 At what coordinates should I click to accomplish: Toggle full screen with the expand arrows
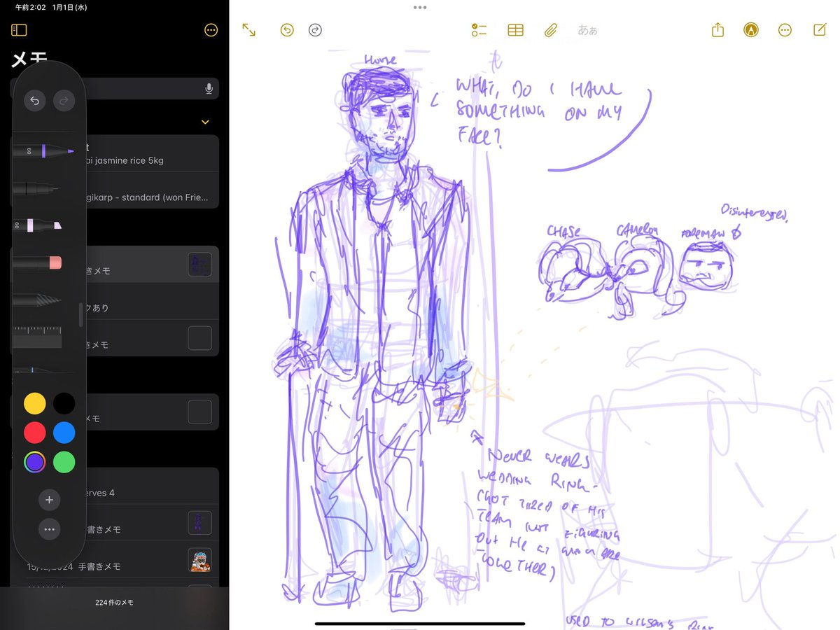tap(247, 30)
